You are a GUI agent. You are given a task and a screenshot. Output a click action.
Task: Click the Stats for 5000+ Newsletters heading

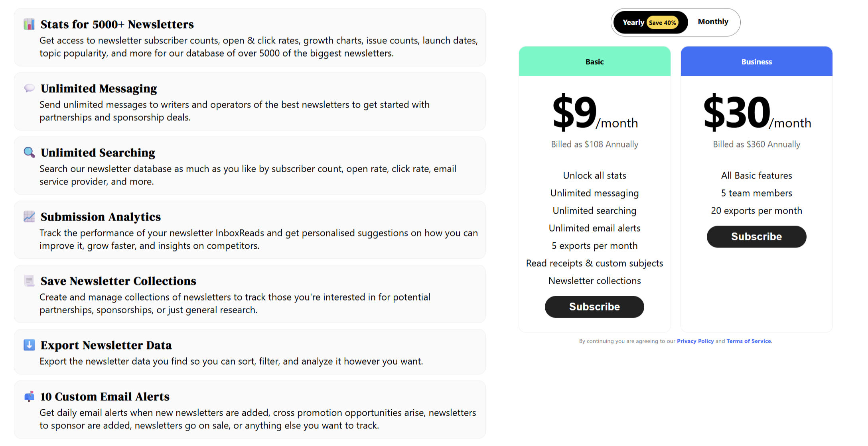coord(117,24)
